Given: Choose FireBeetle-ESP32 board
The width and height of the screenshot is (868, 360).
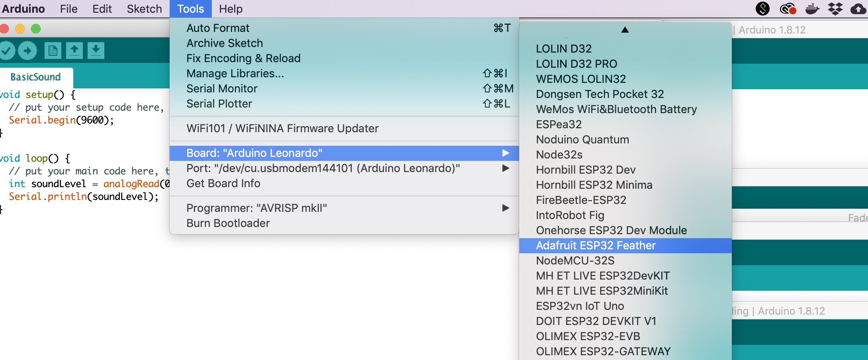Looking at the screenshot, I should coord(626,200).
